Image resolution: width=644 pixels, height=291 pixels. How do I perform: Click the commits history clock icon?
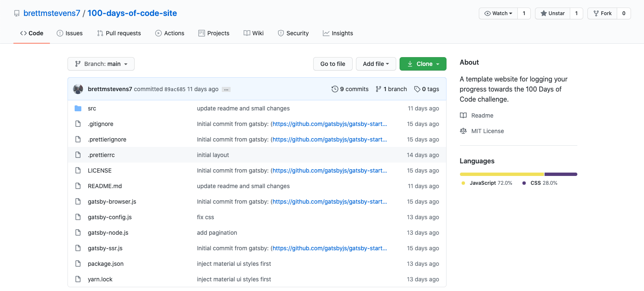(x=335, y=89)
